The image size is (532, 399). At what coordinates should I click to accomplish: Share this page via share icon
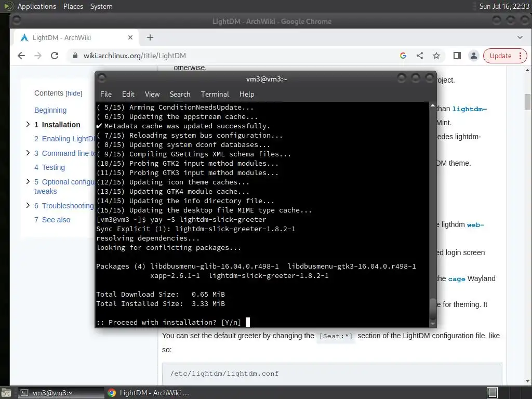tap(420, 56)
